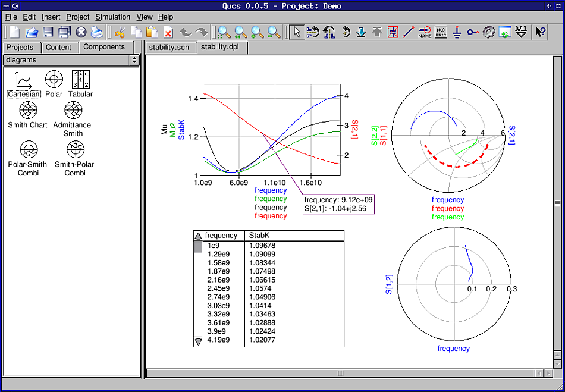Select the Tabular diagram type
Image resolution: width=565 pixels, height=392 pixels.
(x=80, y=80)
